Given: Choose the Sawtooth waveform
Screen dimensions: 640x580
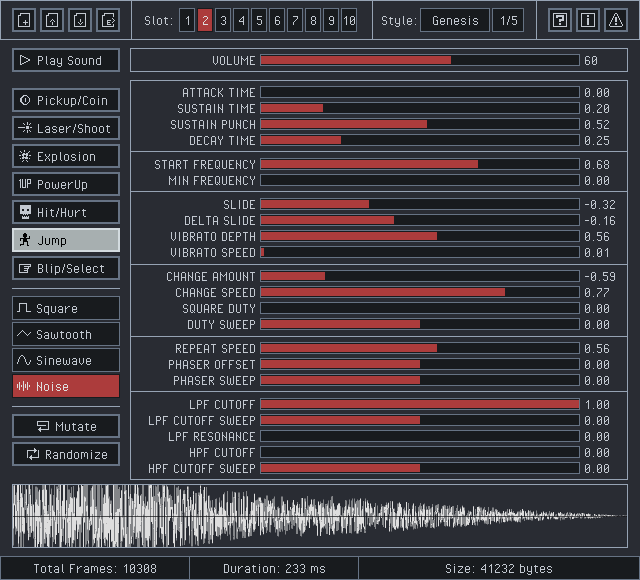Looking at the screenshot, I should pyautogui.click(x=66, y=334).
